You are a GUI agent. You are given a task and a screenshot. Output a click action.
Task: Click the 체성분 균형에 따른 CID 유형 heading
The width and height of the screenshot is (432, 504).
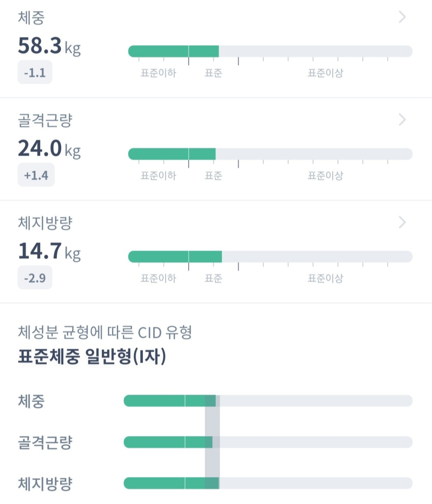[x=105, y=333]
